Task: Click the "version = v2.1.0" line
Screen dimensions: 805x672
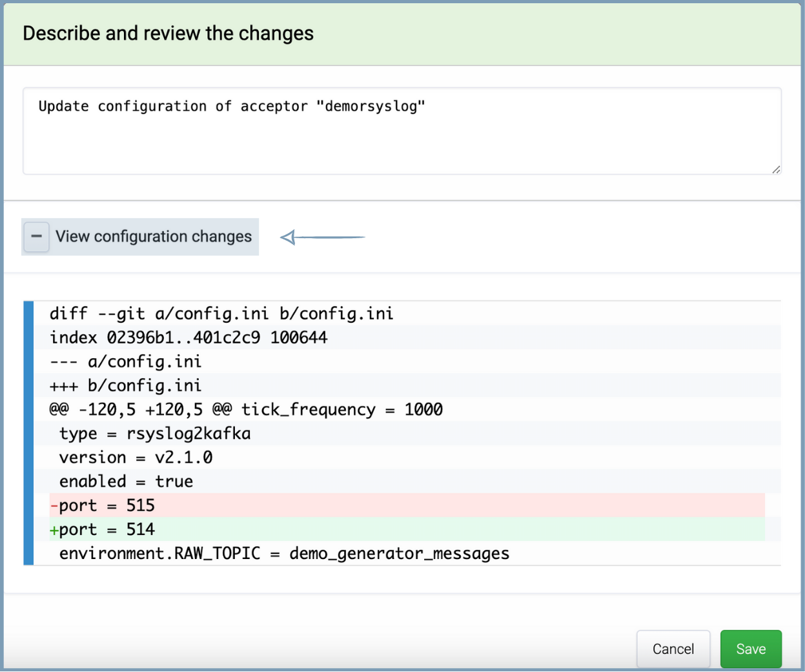Action: coord(136,458)
